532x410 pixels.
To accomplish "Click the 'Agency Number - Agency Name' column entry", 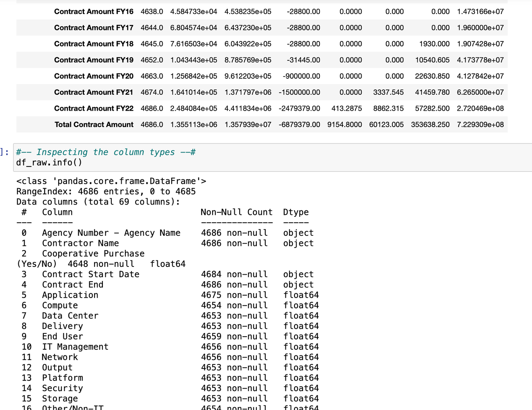I will (111, 233).
